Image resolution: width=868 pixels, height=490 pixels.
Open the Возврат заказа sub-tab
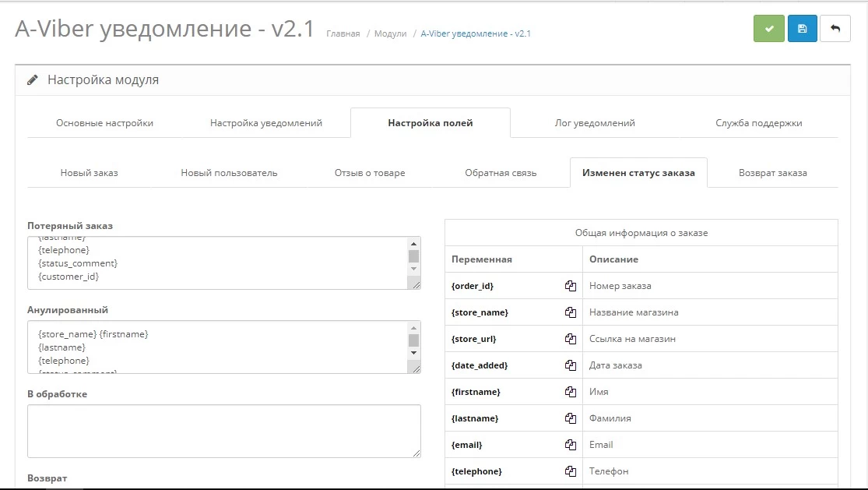click(x=773, y=173)
